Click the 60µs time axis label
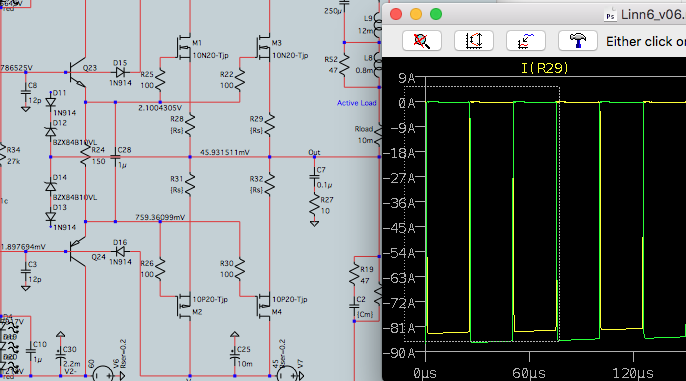This screenshot has height=381, width=686. coord(529,373)
